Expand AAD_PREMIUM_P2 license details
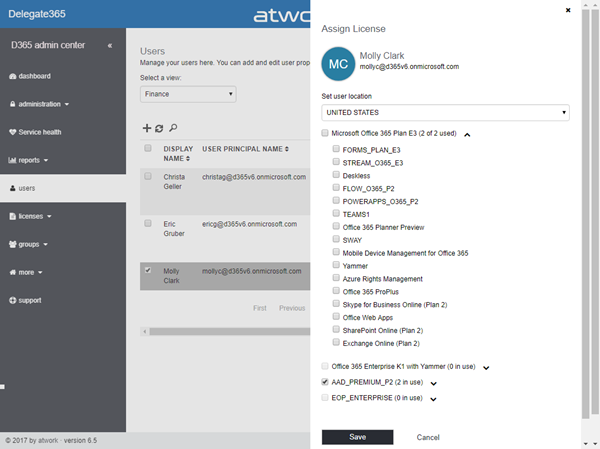Viewport: 600px width, 449px height. click(x=434, y=384)
